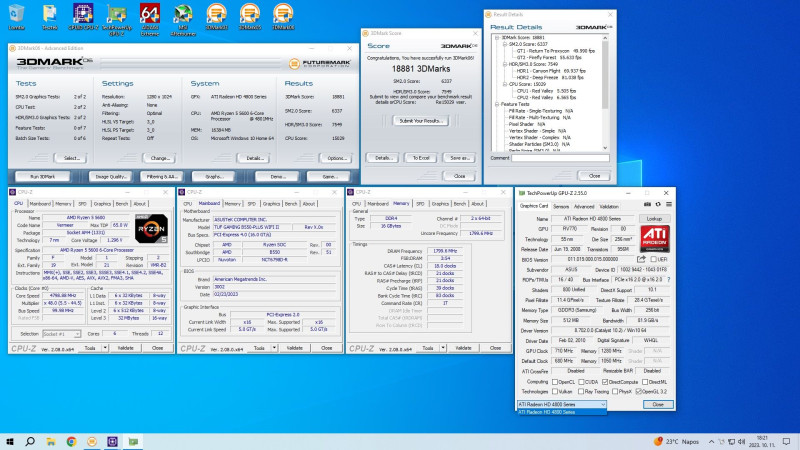Click GPU-Z screenshot camera icon
This screenshot has height=450, width=800.
(647, 205)
